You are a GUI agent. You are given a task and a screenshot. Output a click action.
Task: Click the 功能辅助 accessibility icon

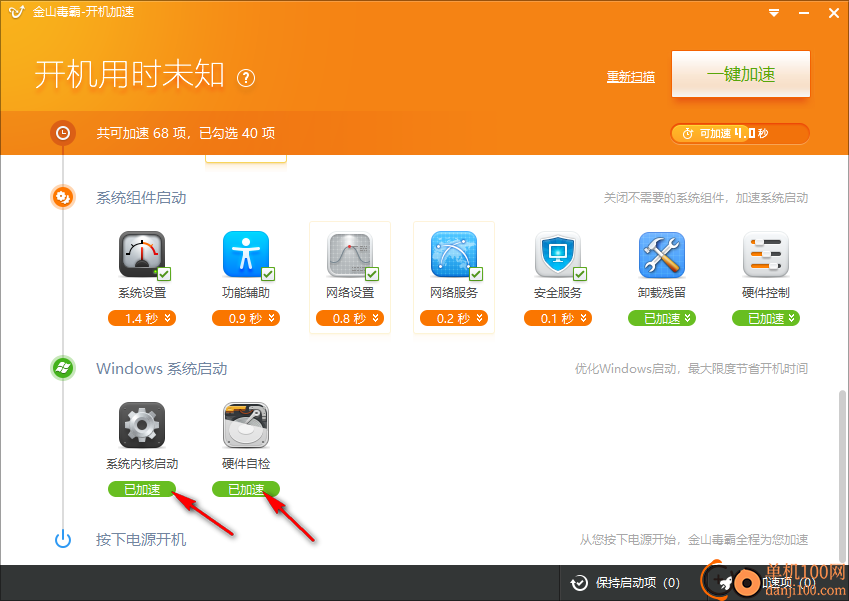click(246, 254)
